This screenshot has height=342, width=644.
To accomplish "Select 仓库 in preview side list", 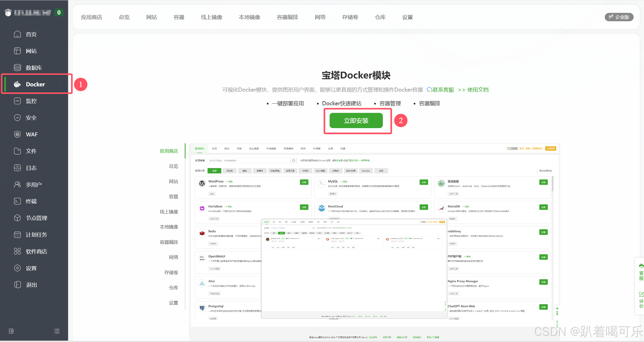I will [173, 288].
